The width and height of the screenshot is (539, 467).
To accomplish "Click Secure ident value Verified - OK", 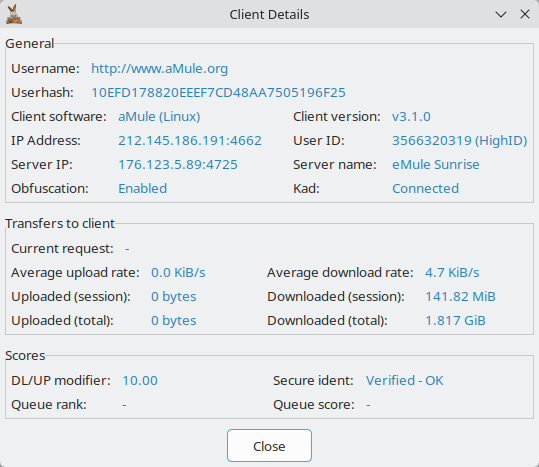I will point(405,380).
